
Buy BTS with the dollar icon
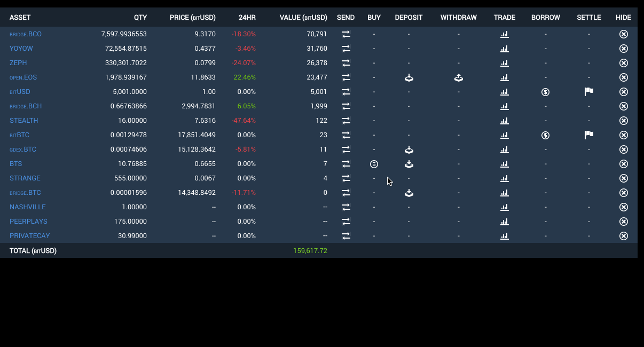coord(374,164)
